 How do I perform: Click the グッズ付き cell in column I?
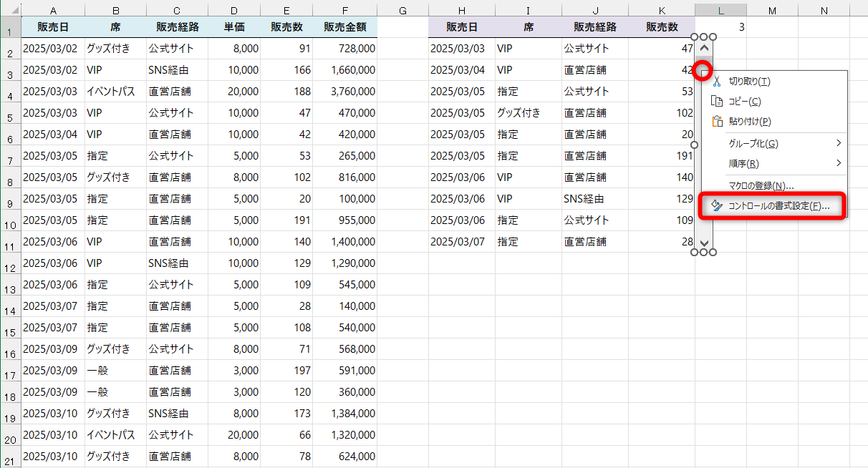[529, 113]
